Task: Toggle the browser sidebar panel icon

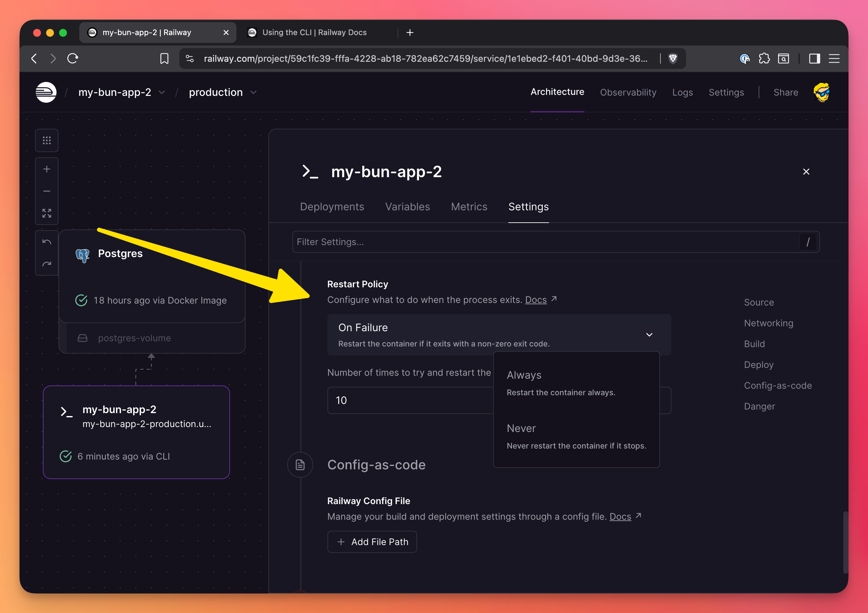Action: coord(814,59)
